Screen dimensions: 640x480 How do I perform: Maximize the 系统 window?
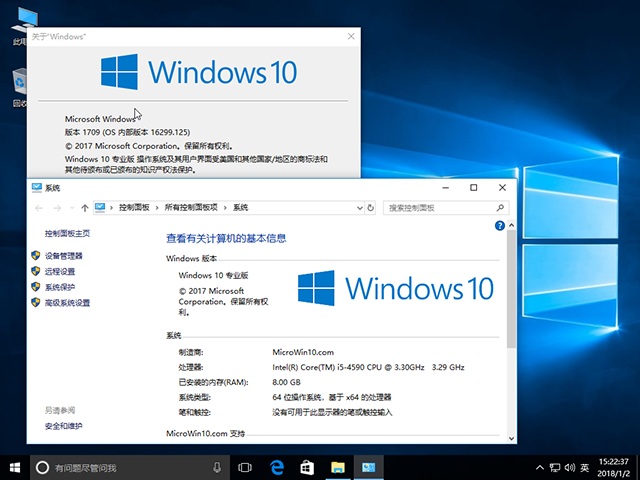point(473,187)
